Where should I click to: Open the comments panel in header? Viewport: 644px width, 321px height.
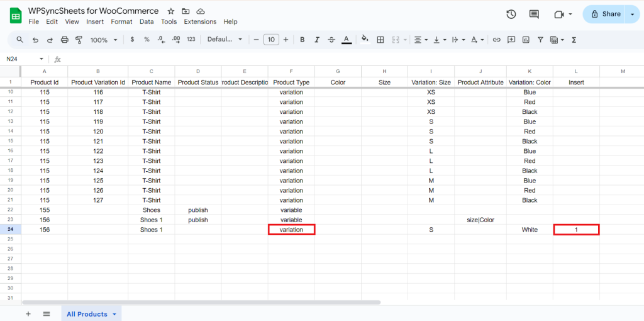[x=534, y=14]
